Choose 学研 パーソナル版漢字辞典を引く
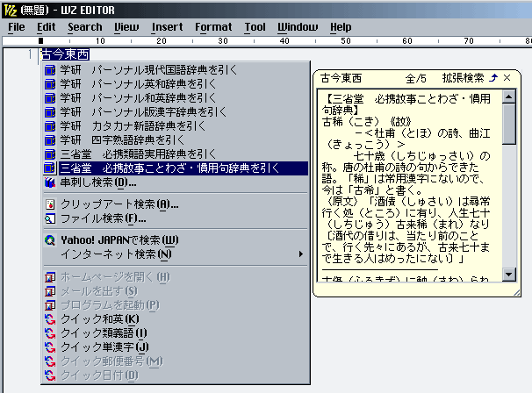 [176, 112]
